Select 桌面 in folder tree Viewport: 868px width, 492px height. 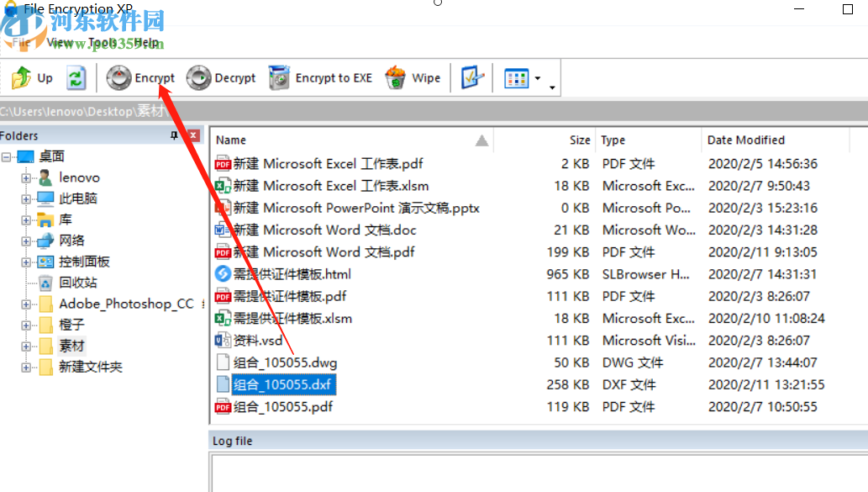(x=51, y=156)
